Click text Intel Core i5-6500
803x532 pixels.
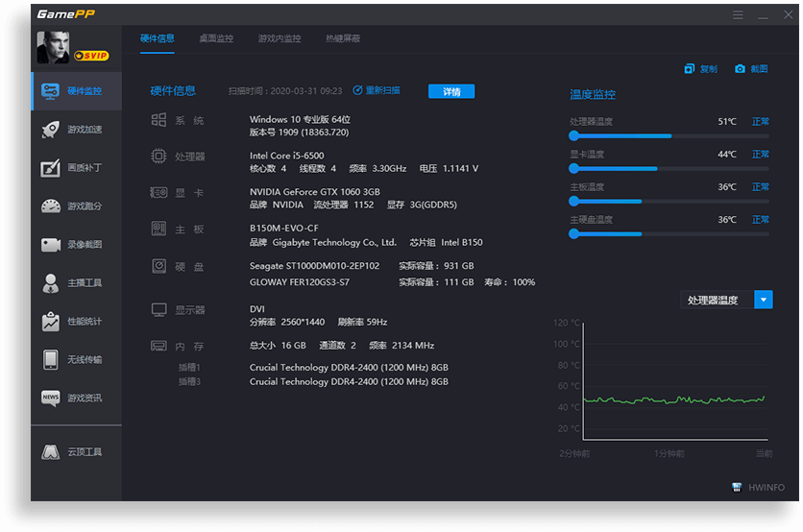click(x=287, y=156)
